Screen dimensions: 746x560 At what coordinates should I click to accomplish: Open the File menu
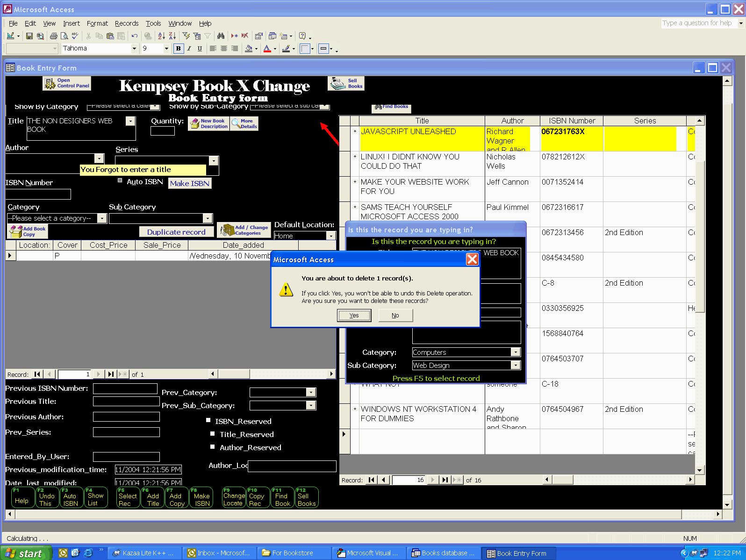(13, 23)
